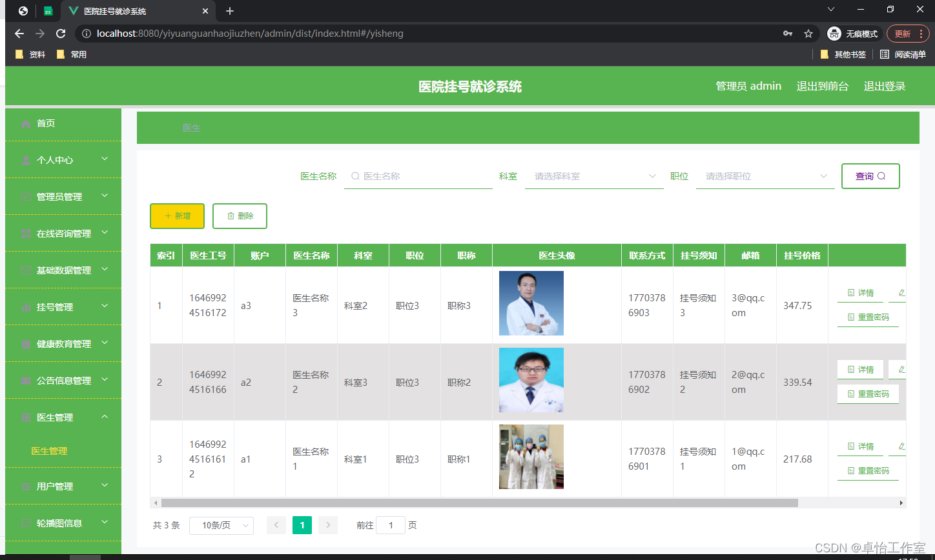Screen dimensions: 935x560
Task: Click the trash icon on 删除 button
Action: 231,215
